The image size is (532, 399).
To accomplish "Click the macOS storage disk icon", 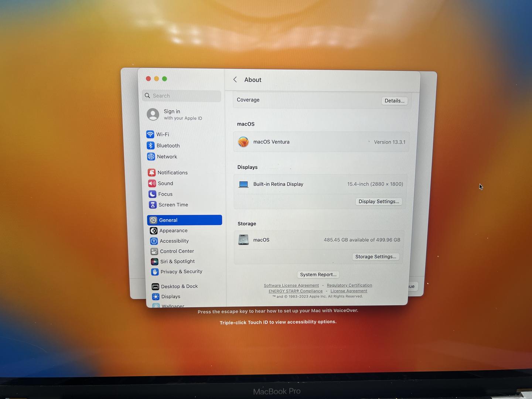I will point(243,240).
